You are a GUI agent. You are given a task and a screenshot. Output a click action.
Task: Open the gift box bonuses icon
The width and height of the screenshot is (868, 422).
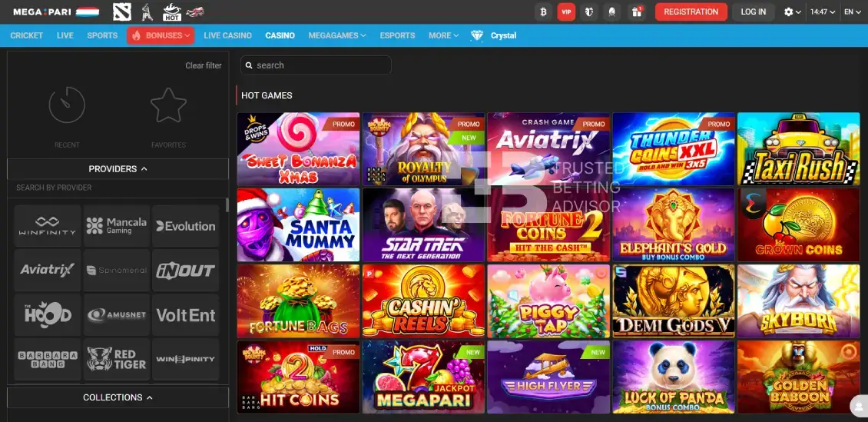(637, 12)
